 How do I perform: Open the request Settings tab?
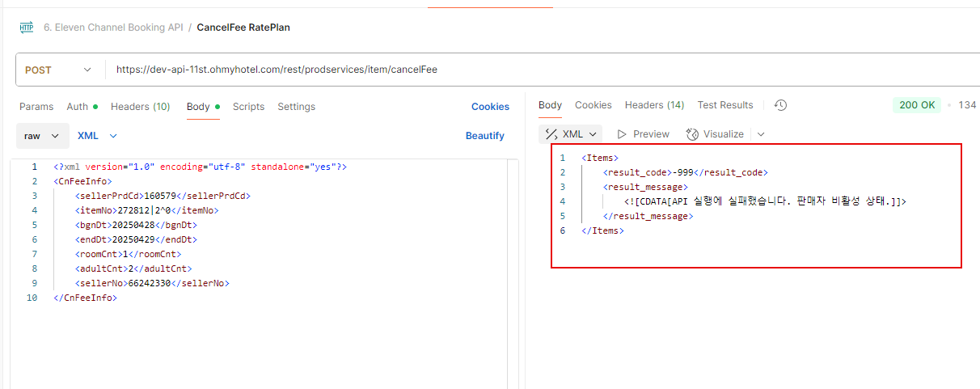[x=296, y=107]
